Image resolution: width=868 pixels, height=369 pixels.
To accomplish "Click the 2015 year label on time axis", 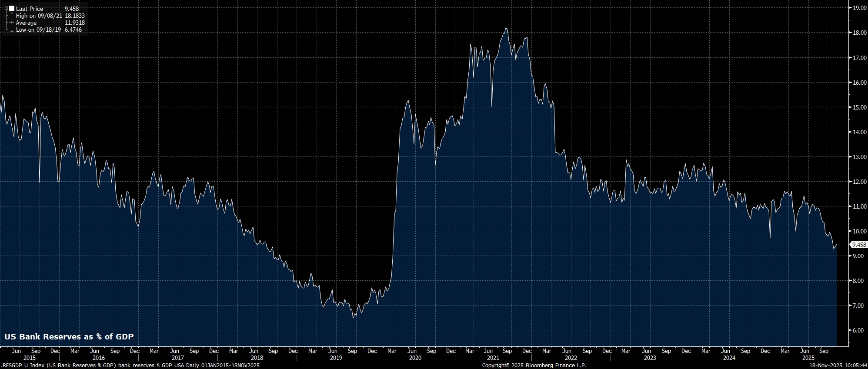I will point(30,358).
